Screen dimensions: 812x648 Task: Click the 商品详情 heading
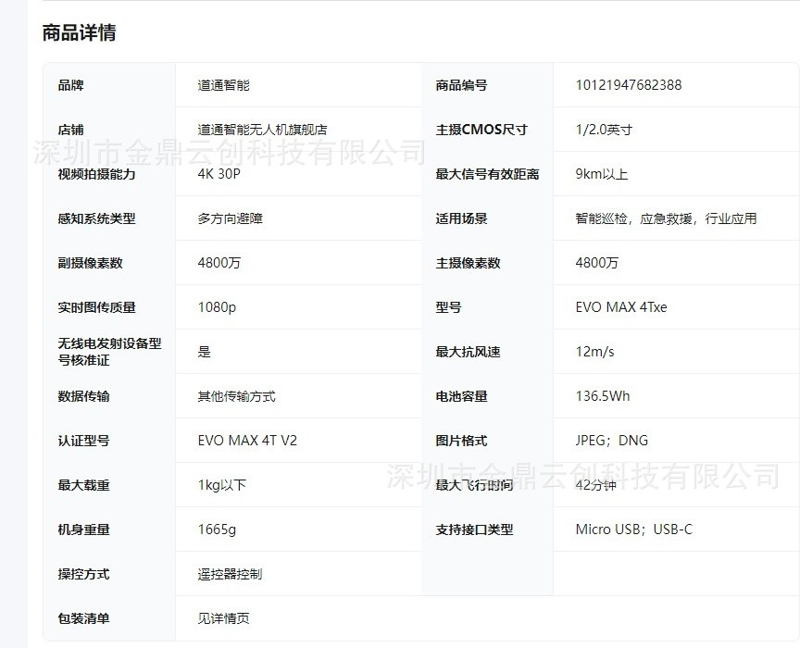point(79,32)
